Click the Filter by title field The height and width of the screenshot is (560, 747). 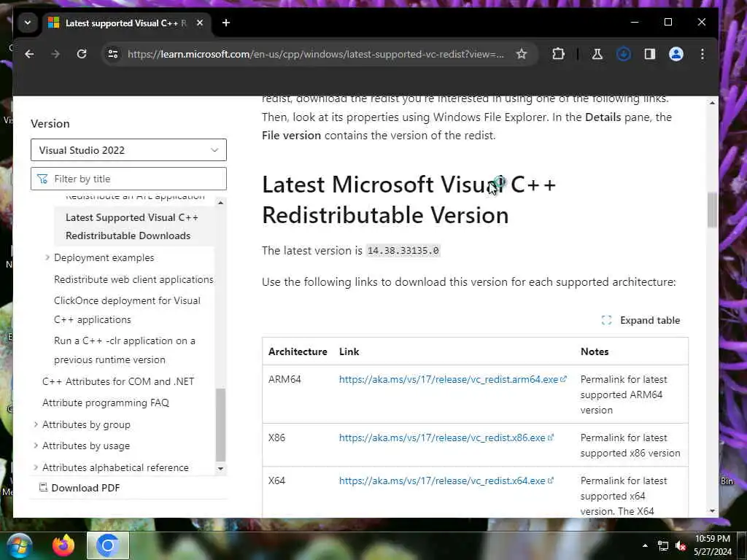coord(128,179)
